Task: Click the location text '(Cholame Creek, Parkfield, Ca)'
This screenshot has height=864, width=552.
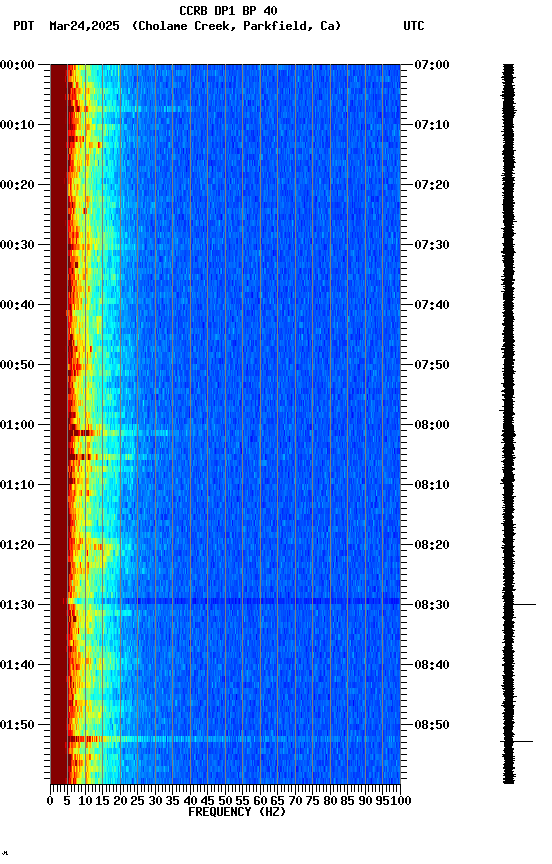Action: 236,26
